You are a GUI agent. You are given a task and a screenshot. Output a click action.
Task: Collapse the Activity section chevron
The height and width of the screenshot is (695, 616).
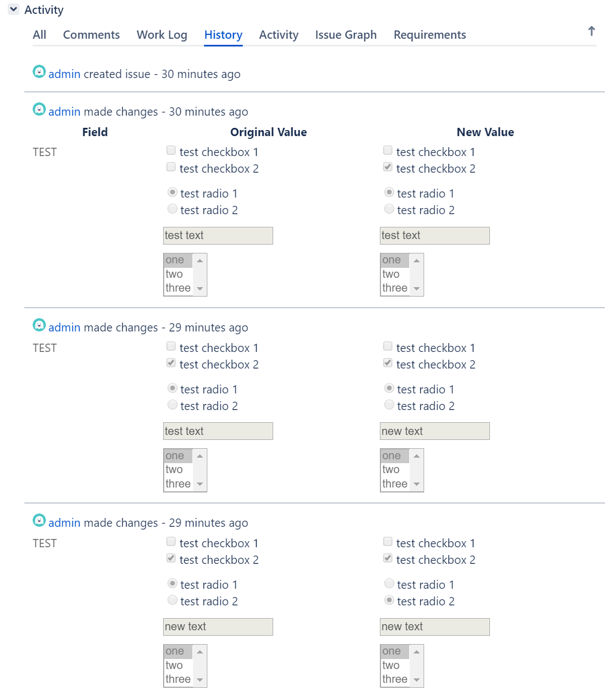click(x=14, y=9)
